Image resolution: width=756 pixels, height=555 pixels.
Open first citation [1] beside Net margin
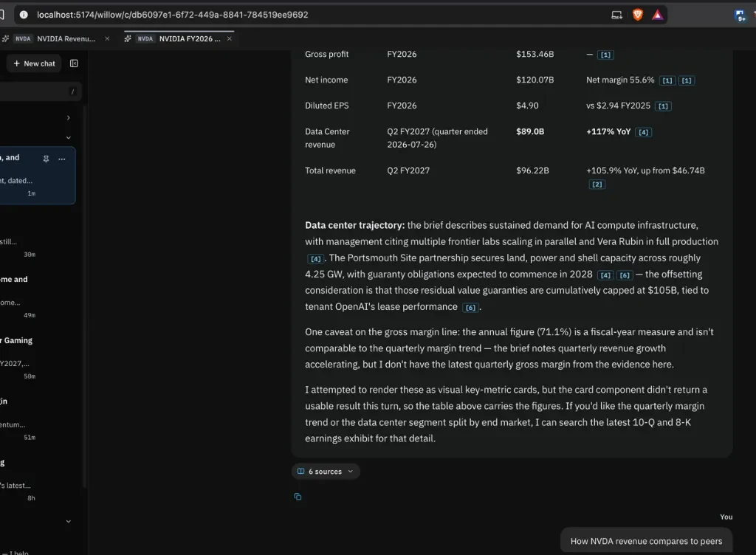tap(667, 80)
